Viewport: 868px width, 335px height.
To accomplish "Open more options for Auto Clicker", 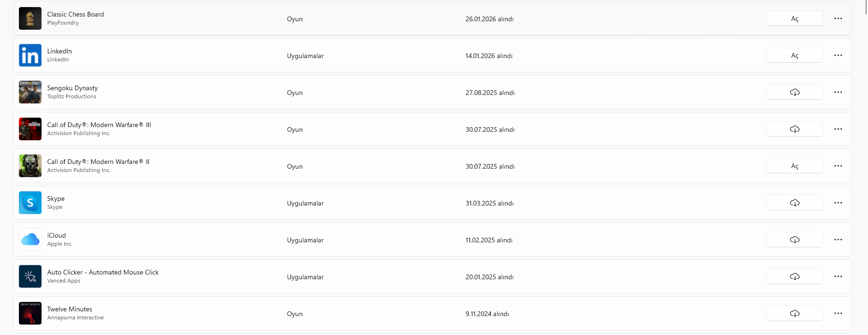I will tap(838, 276).
